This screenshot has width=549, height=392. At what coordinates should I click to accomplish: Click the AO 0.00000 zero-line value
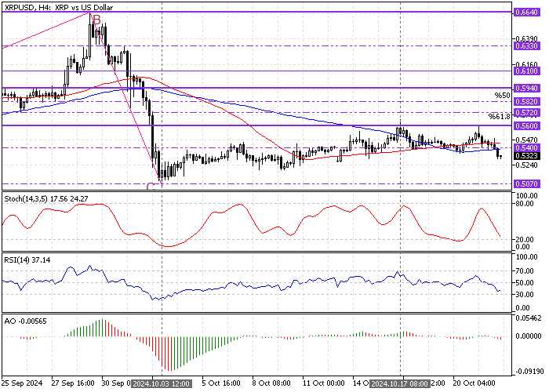pyautogui.click(x=529, y=336)
